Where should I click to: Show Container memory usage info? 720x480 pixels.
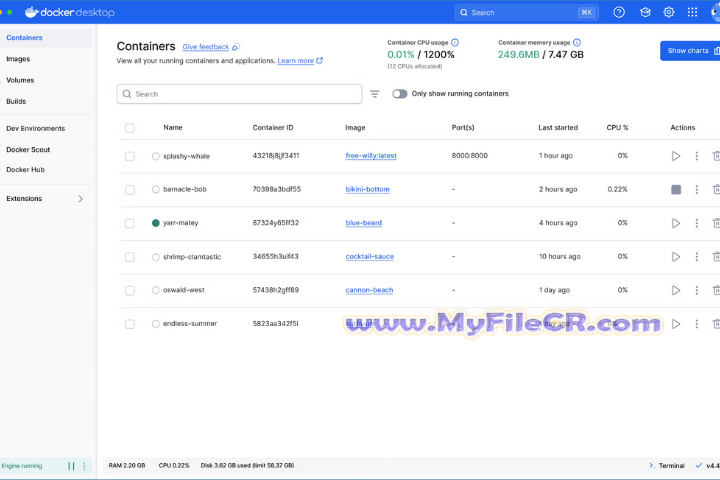[577, 43]
